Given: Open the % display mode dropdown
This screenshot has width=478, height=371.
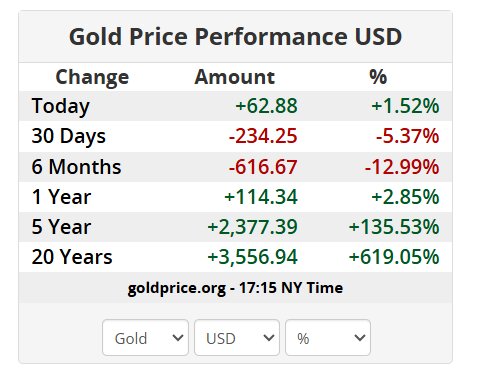Looking at the screenshot, I should pyautogui.click(x=328, y=338).
